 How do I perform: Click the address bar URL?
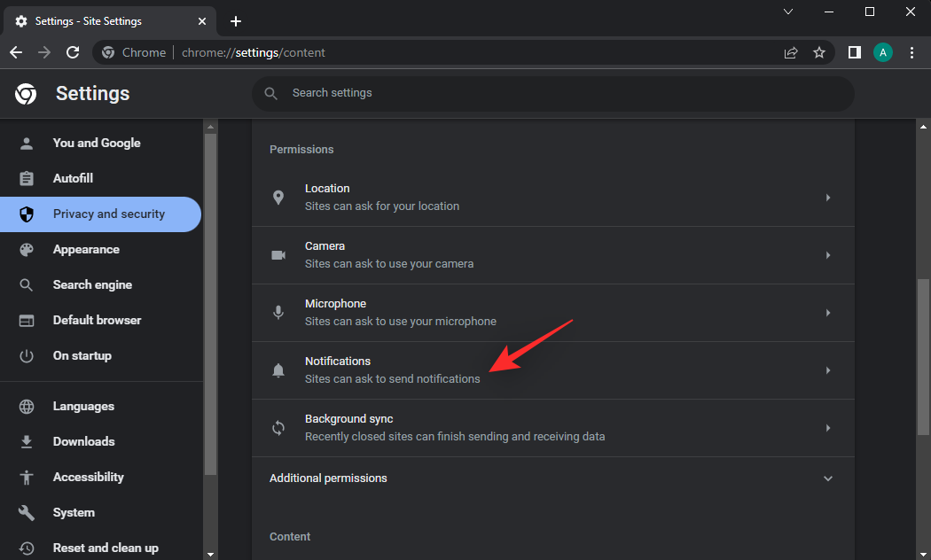[x=254, y=52]
